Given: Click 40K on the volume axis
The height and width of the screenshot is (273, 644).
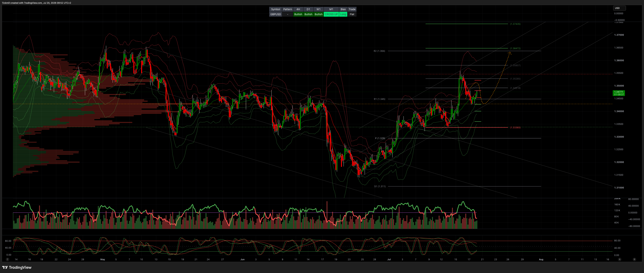Looking at the screenshot, I should (616, 223).
